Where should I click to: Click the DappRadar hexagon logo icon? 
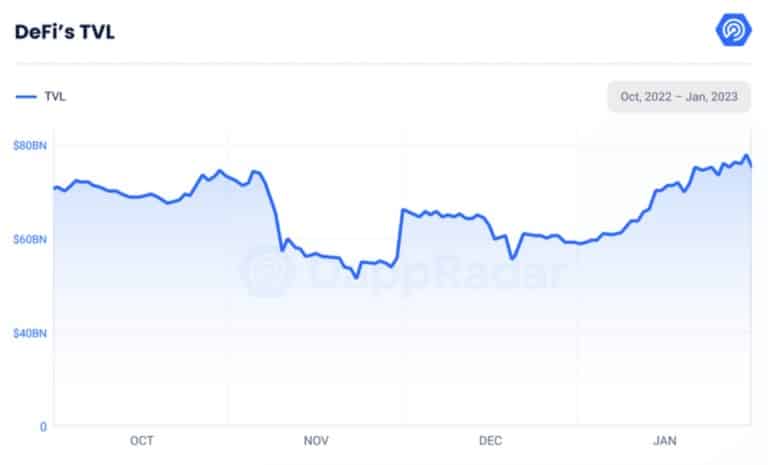(x=733, y=30)
